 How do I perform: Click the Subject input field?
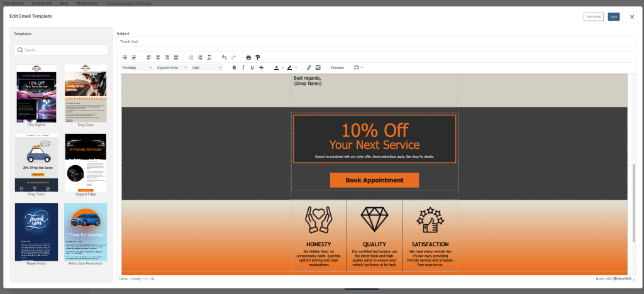[x=376, y=41]
